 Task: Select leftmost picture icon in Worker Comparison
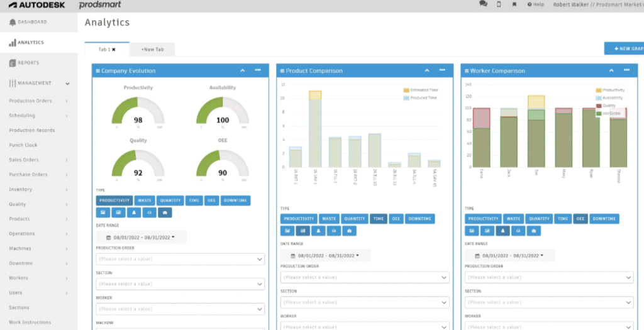click(472, 231)
